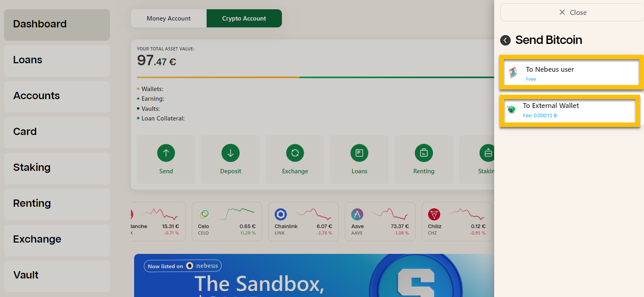644x297 pixels.
Task: Open Exchange in the sidebar
Action: (x=57, y=240)
